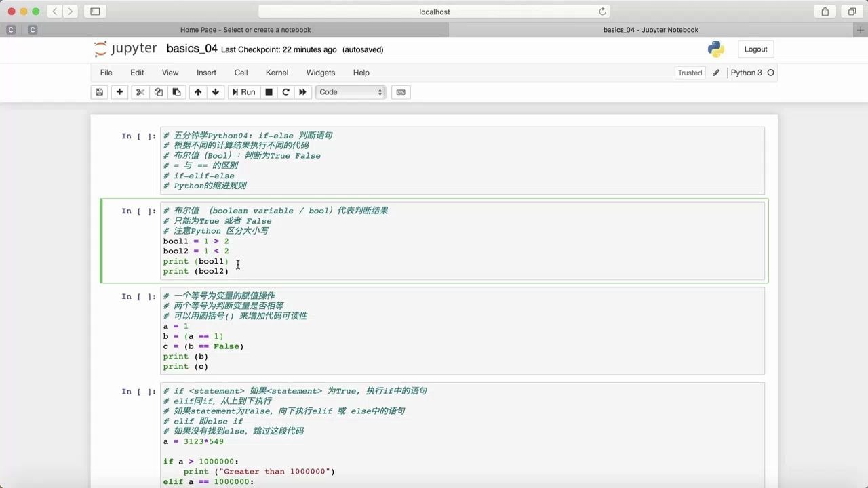Screen dimensions: 868x488
Task: Open the Widgets menu
Action: pyautogui.click(x=321, y=73)
